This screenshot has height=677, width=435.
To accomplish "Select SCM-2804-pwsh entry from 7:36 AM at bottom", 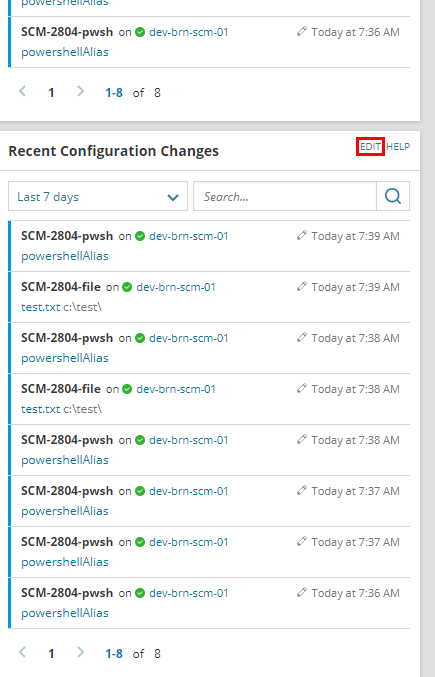I will tap(67, 593).
